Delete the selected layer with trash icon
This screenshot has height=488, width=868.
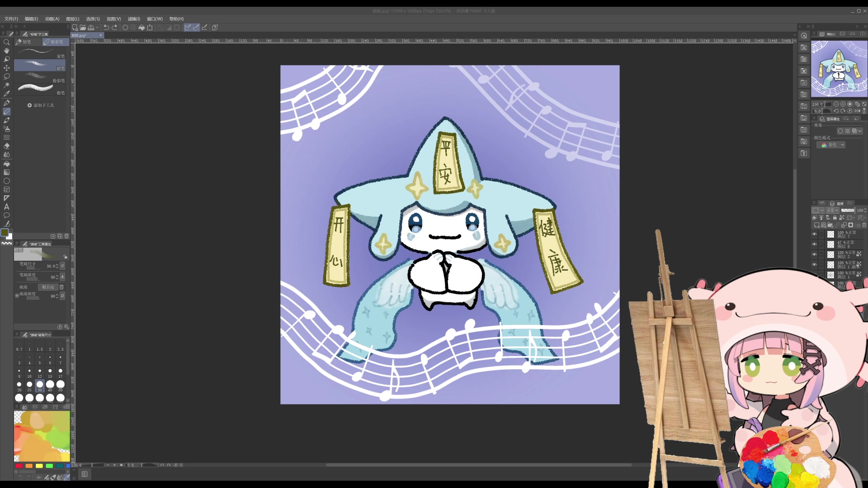(864, 225)
